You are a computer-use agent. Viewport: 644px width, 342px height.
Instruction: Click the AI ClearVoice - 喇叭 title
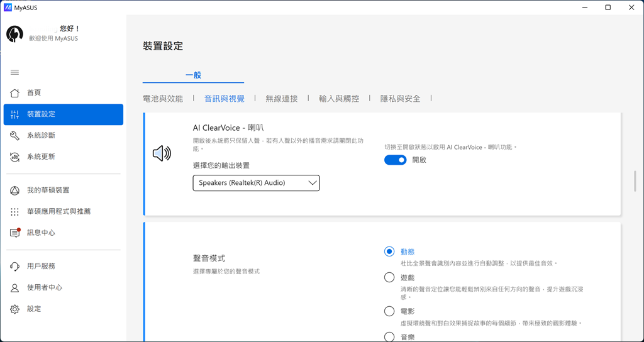point(228,128)
